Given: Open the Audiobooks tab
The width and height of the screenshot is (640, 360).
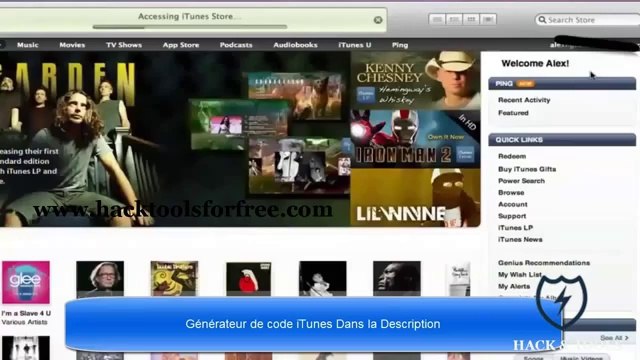Looking at the screenshot, I should (x=295, y=45).
